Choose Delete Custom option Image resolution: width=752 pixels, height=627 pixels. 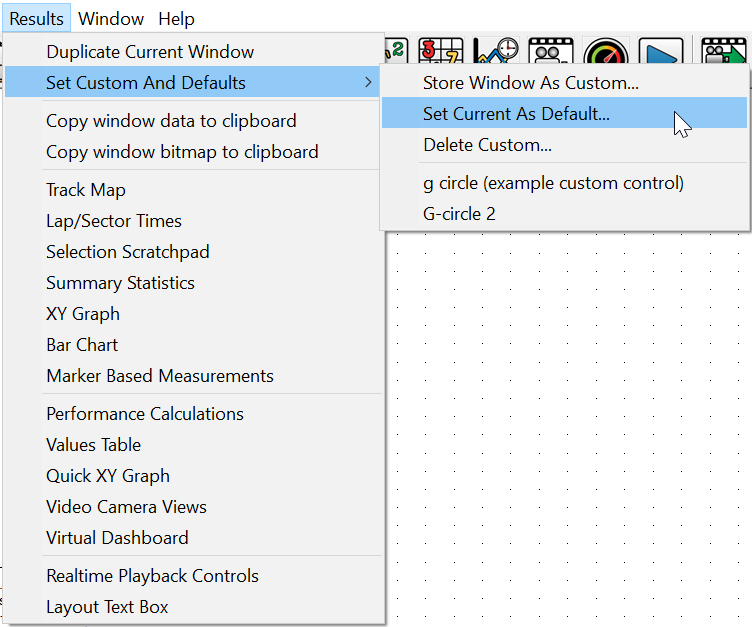click(487, 145)
